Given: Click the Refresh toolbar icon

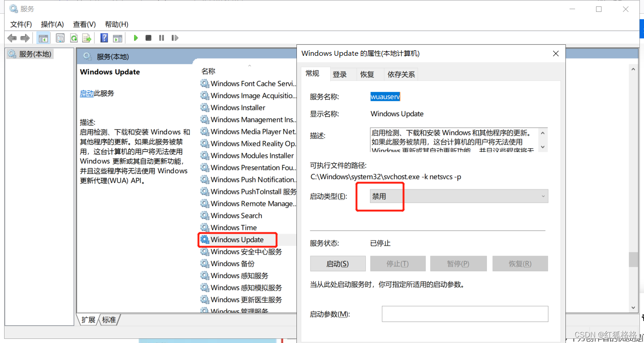Looking at the screenshot, I should (74, 38).
